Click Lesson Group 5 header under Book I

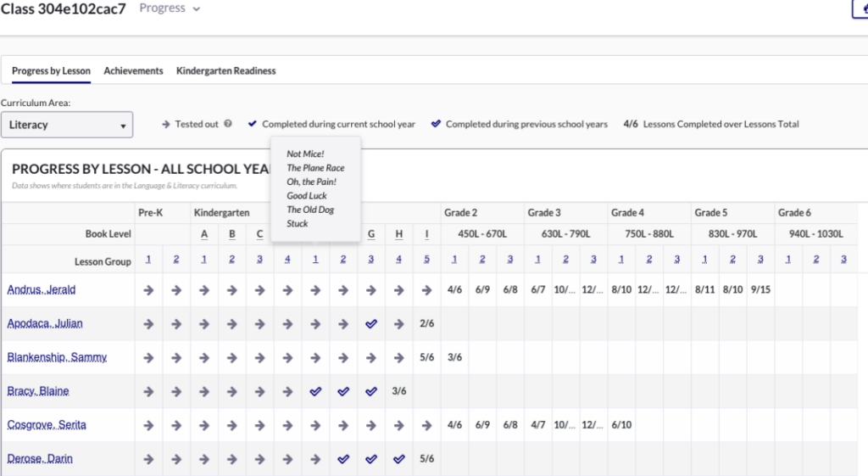(x=427, y=260)
